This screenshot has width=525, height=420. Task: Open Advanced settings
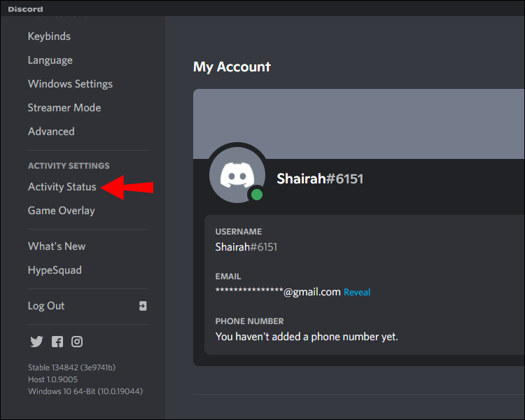point(51,132)
